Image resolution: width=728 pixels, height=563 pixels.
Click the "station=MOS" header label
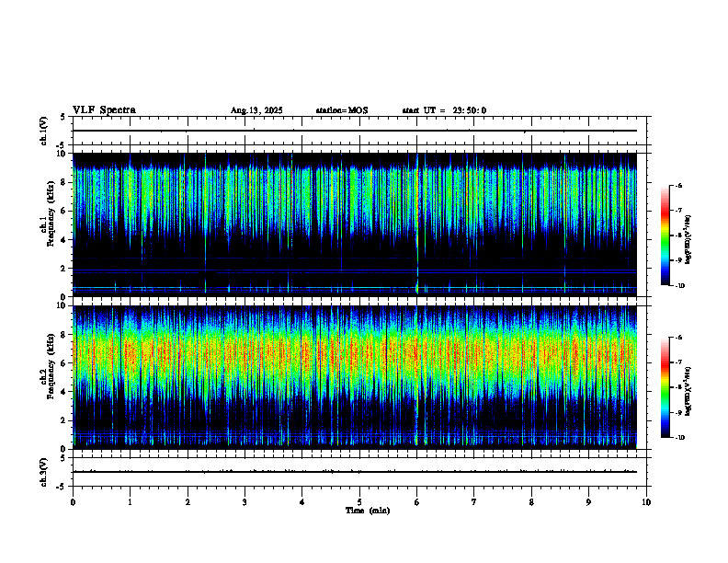pos(342,110)
